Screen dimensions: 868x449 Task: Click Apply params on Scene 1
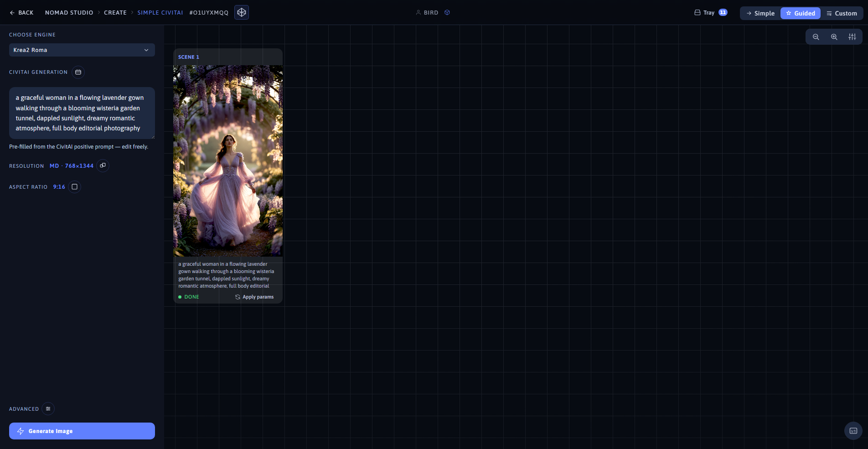[254, 297]
